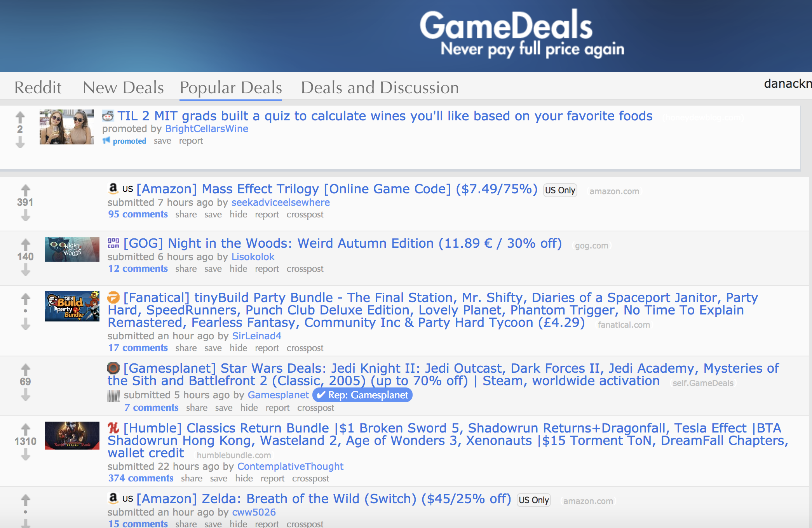The width and height of the screenshot is (812, 528).
Task: Upvote the Mass Effect Trilogy post
Action: pos(25,190)
